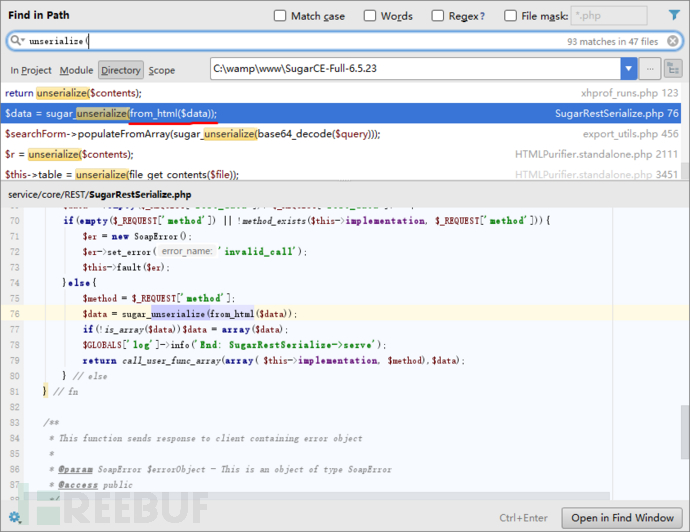Select the In Project scope tab
Image resolution: width=690 pixels, height=532 pixels.
[x=31, y=70]
